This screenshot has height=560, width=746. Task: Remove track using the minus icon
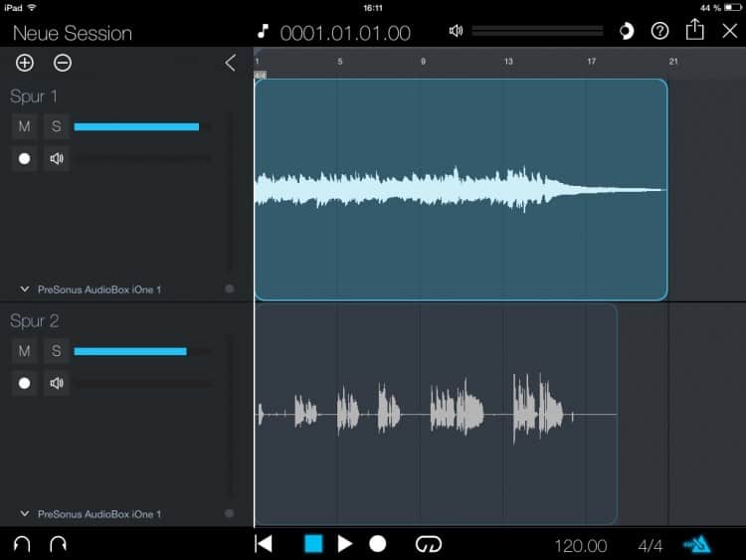point(63,63)
